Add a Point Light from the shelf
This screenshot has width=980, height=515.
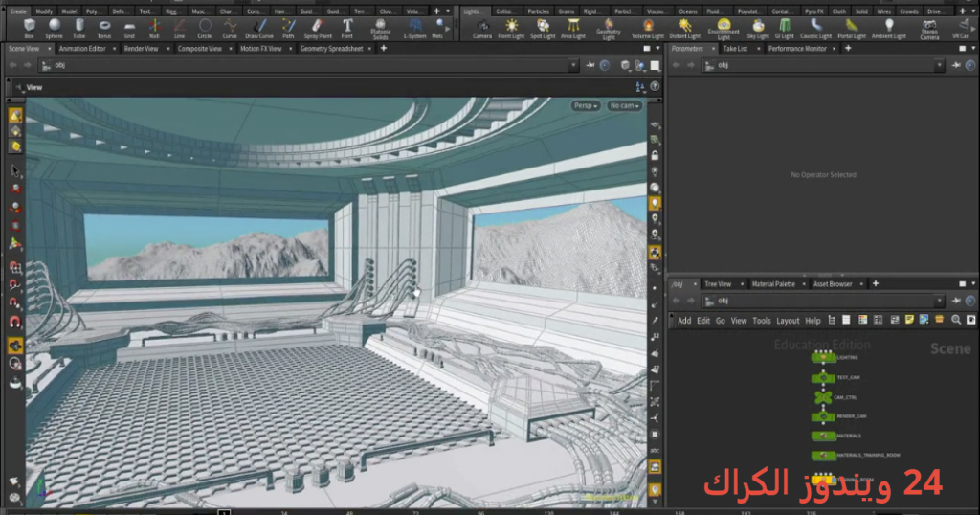pos(511,28)
